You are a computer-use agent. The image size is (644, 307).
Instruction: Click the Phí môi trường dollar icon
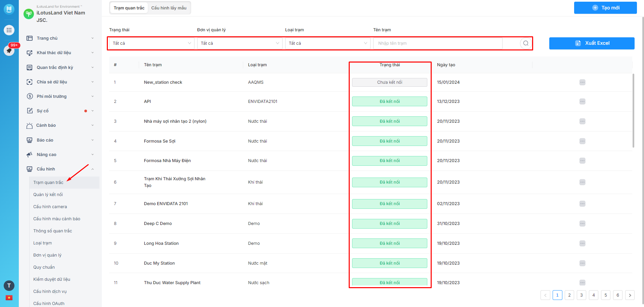click(x=30, y=97)
